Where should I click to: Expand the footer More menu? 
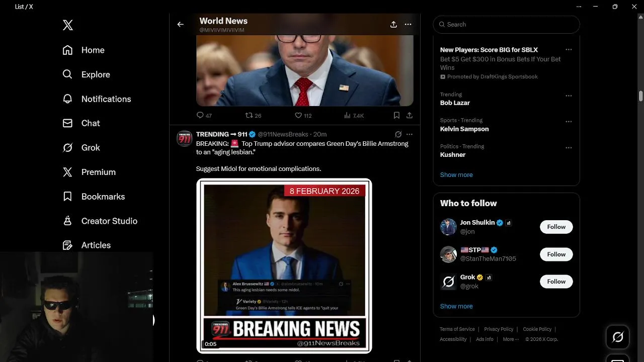coord(511,339)
